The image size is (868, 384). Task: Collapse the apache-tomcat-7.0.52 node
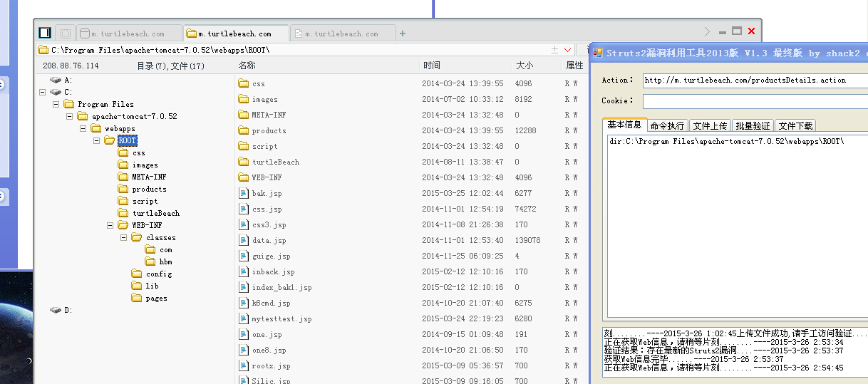70,116
